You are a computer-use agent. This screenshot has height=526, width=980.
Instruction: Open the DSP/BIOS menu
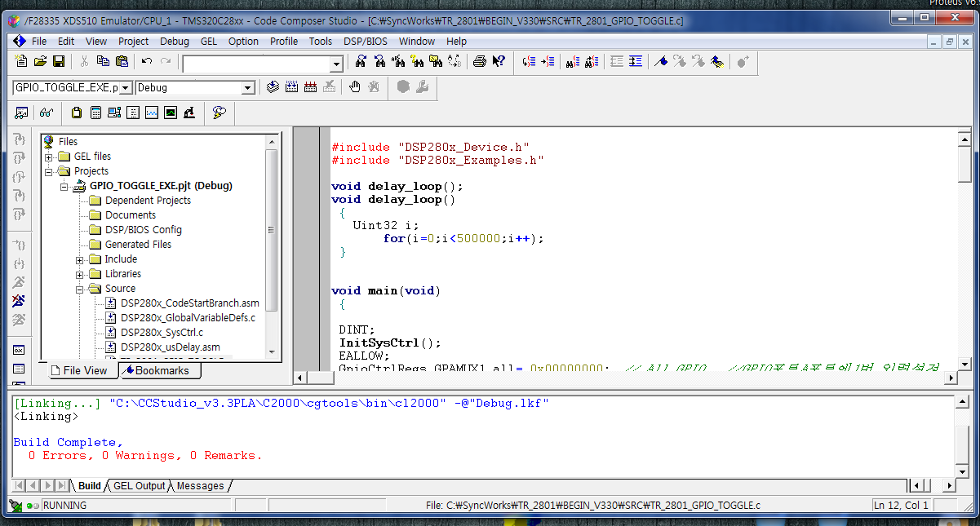point(364,41)
